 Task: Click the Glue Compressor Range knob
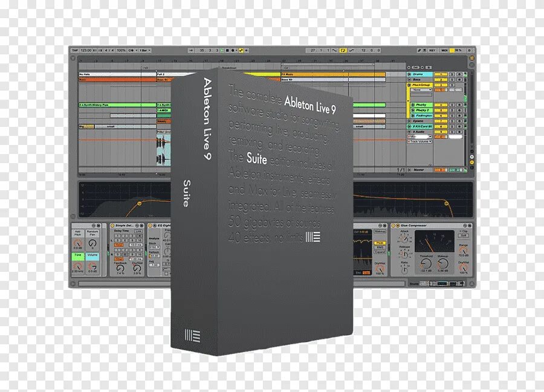coord(464,251)
